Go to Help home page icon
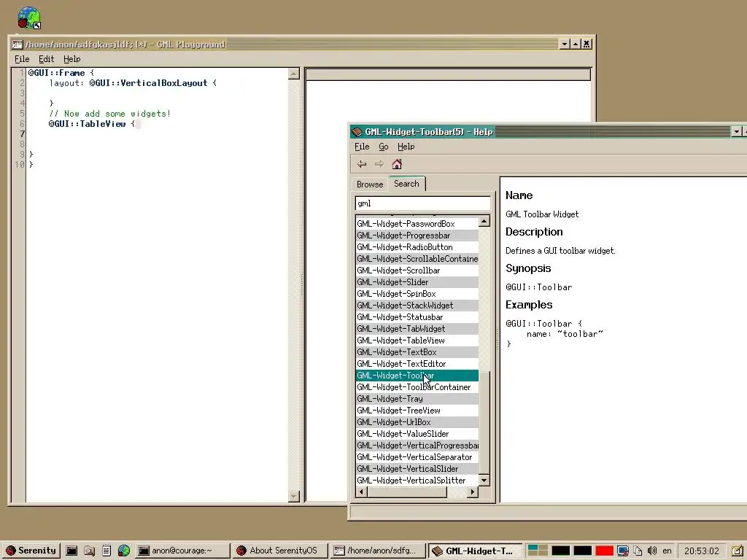The width and height of the screenshot is (747, 560). click(397, 164)
